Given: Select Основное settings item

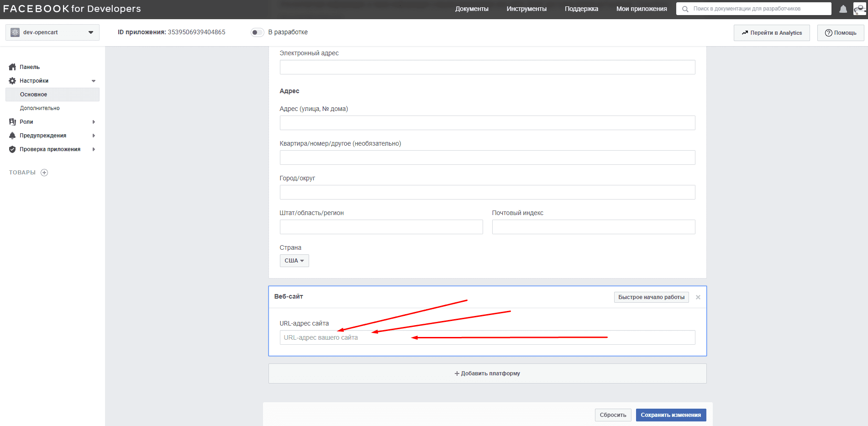Looking at the screenshot, I should [53, 95].
